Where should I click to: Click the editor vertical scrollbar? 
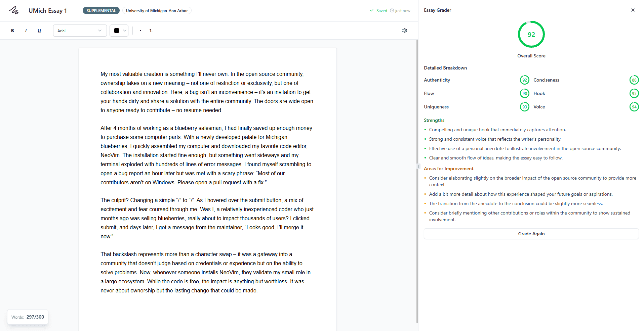[417, 181]
